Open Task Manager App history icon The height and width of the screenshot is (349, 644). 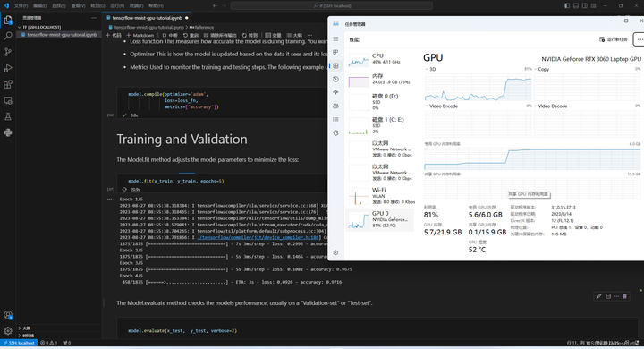pyautogui.click(x=335, y=79)
